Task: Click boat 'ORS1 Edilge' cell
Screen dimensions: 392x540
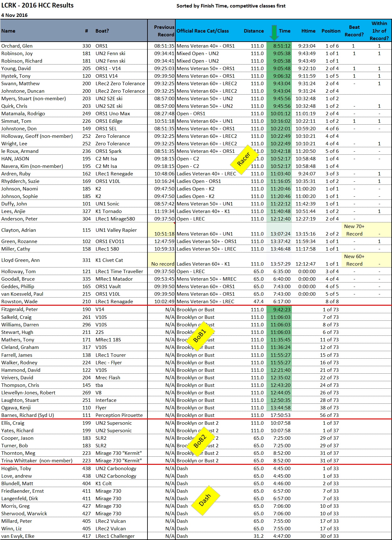Action: point(109,121)
